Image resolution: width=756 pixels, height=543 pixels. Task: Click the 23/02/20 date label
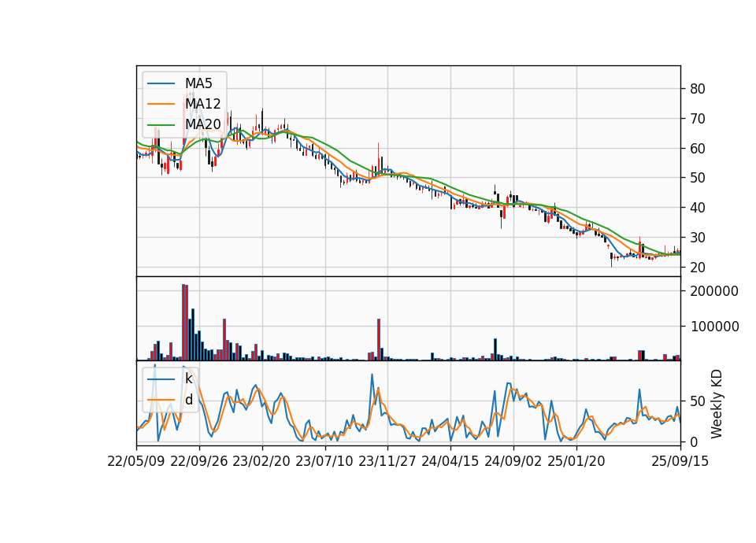[261, 461]
